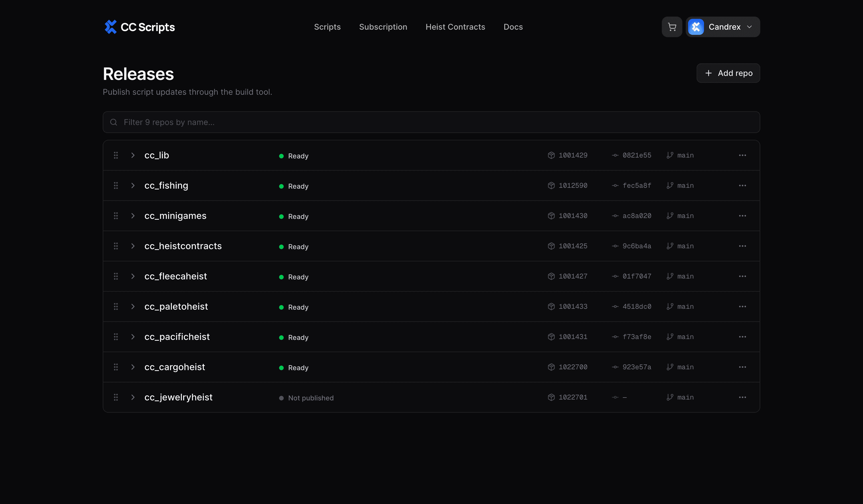Click the branch icon in the cc_lib row
The image size is (863, 504).
[670, 155]
